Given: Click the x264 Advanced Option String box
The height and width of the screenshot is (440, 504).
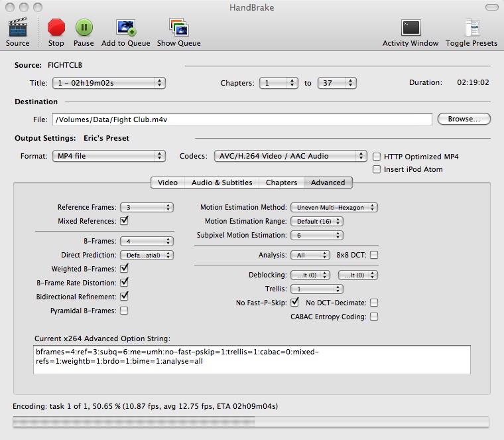Looking at the screenshot, I should click(x=252, y=360).
